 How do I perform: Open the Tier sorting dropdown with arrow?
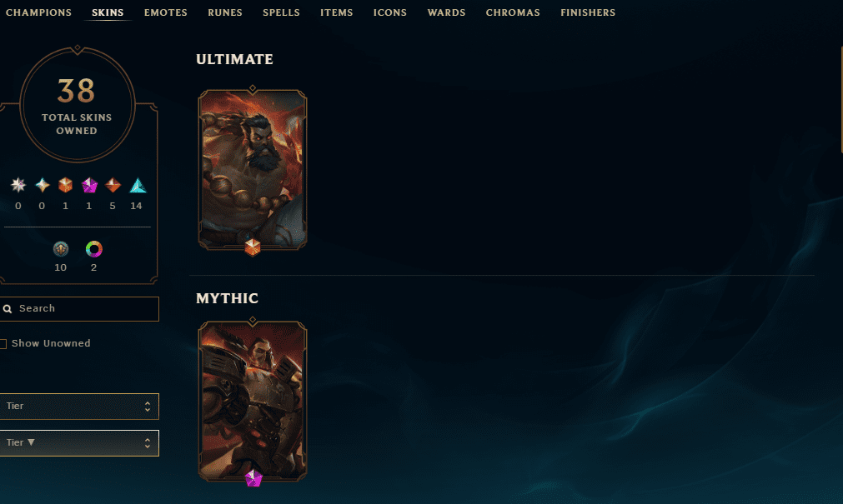[79, 443]
